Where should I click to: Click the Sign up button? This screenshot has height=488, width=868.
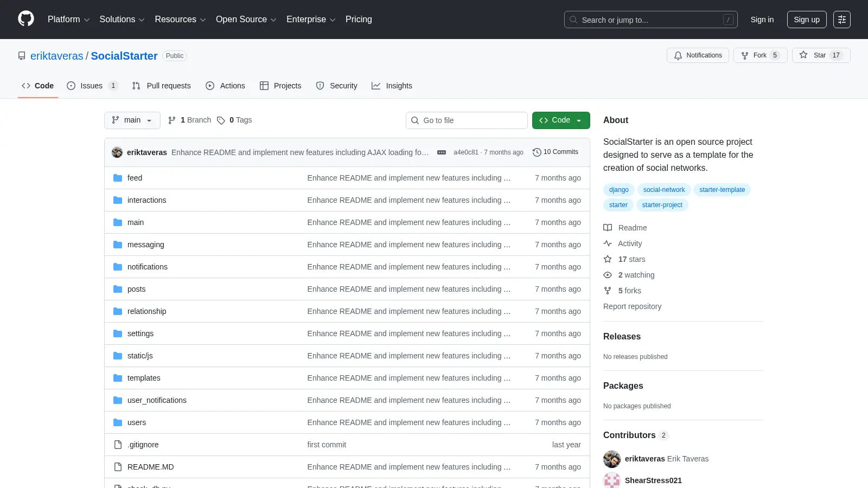[807, 20]
